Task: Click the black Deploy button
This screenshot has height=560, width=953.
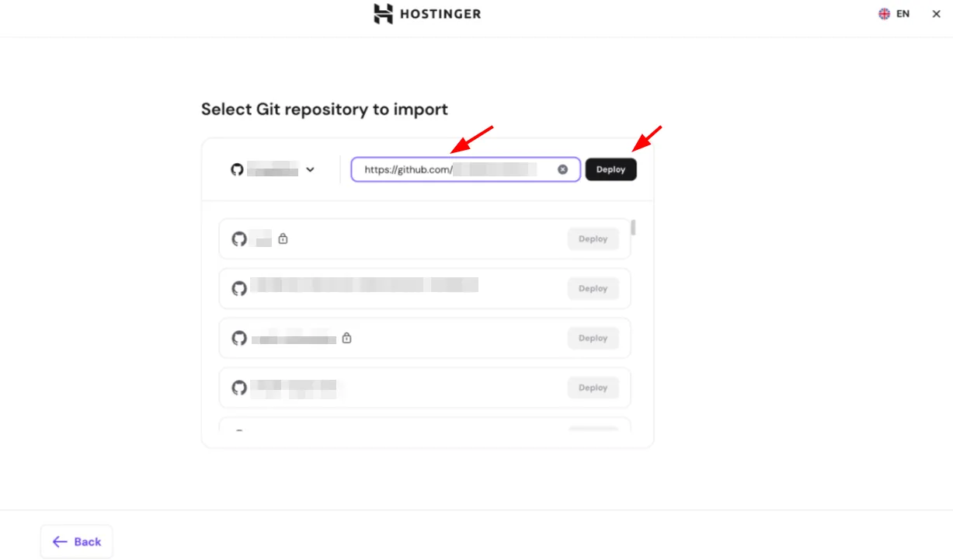Action: click(x=610, y=169)
